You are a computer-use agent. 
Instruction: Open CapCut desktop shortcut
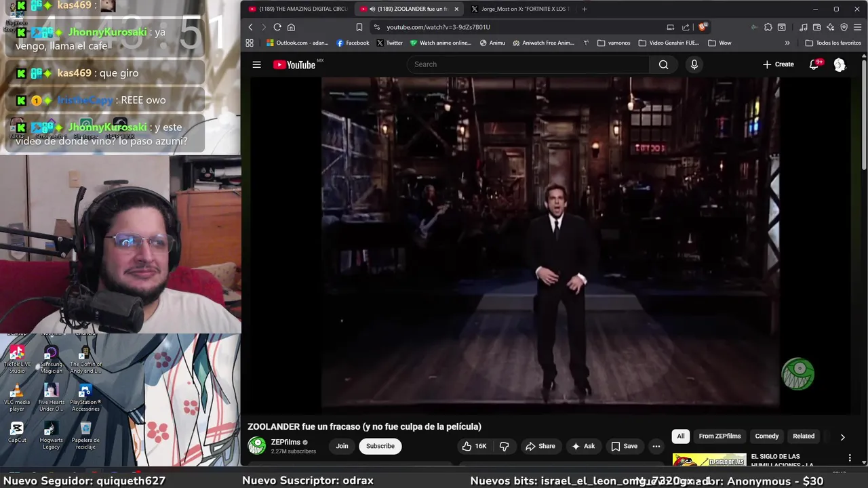[x=17, y=432]
